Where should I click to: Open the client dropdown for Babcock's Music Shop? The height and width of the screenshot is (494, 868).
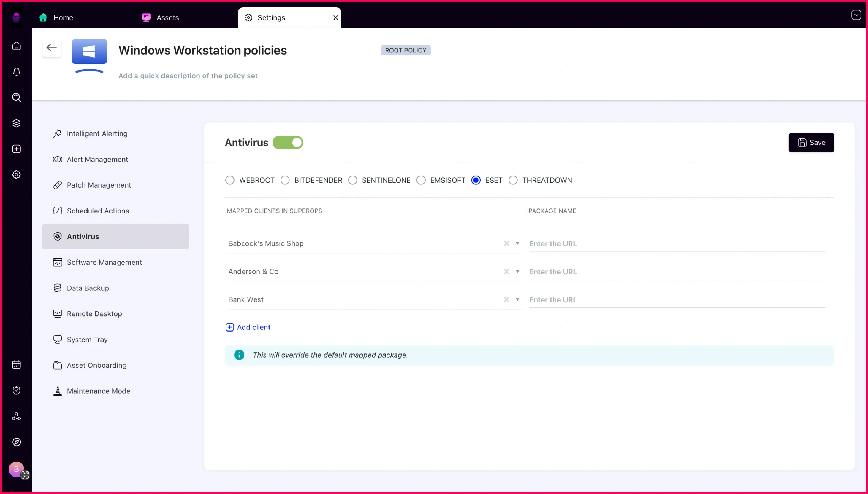tap(517, 243)
